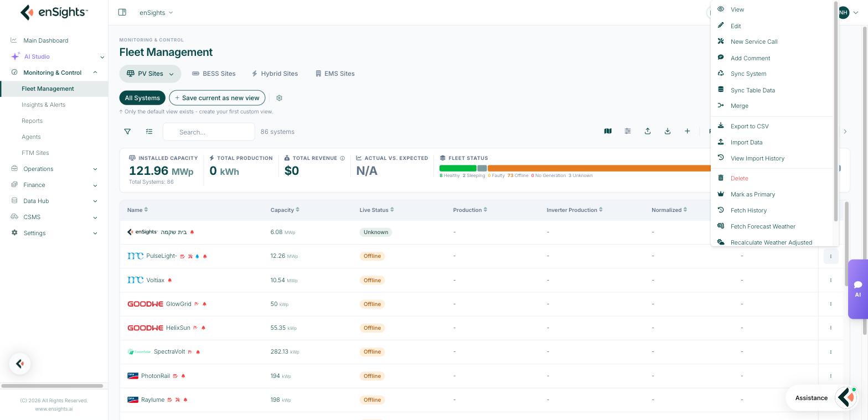
Task: Switch to Hybrid Sites tab
Action: coord(275,74)
